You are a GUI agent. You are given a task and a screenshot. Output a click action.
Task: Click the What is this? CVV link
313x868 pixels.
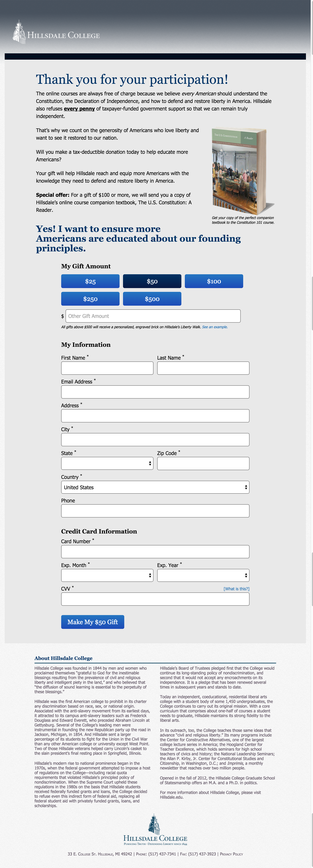[236, 589]
